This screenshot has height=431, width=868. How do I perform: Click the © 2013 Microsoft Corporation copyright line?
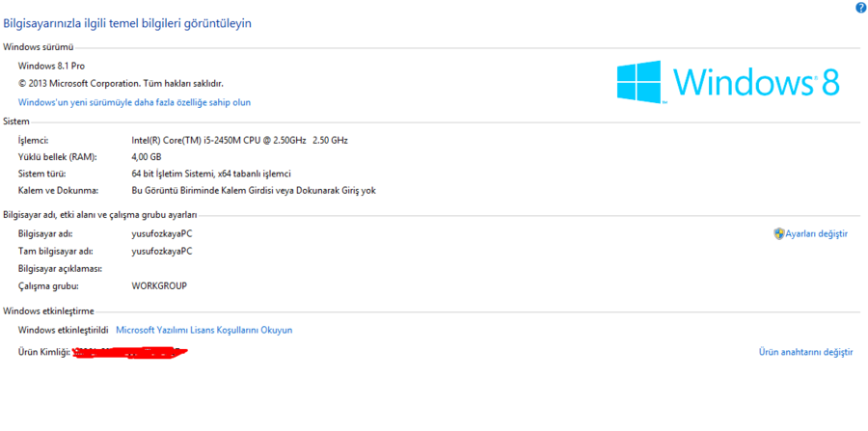[121, 84]
